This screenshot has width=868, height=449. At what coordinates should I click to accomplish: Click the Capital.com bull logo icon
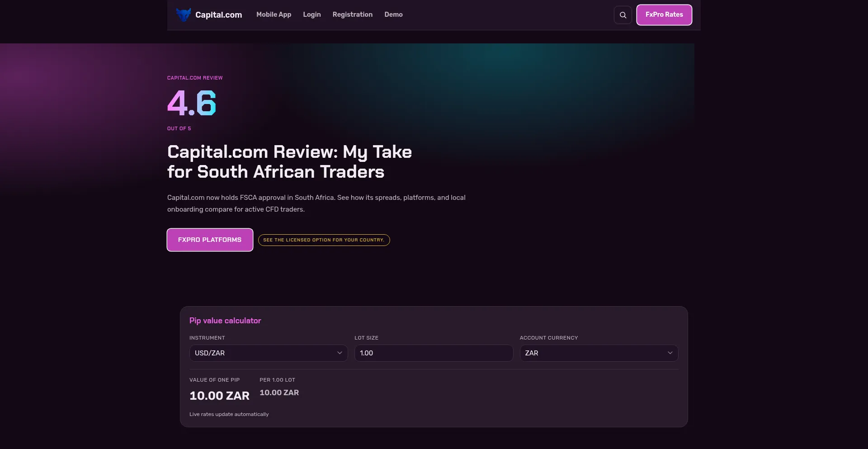coord(184,15)
